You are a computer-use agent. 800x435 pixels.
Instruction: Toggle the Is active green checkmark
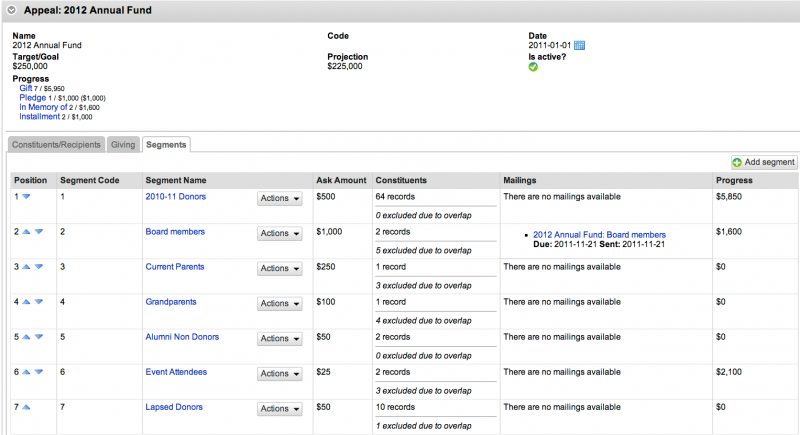533,67
